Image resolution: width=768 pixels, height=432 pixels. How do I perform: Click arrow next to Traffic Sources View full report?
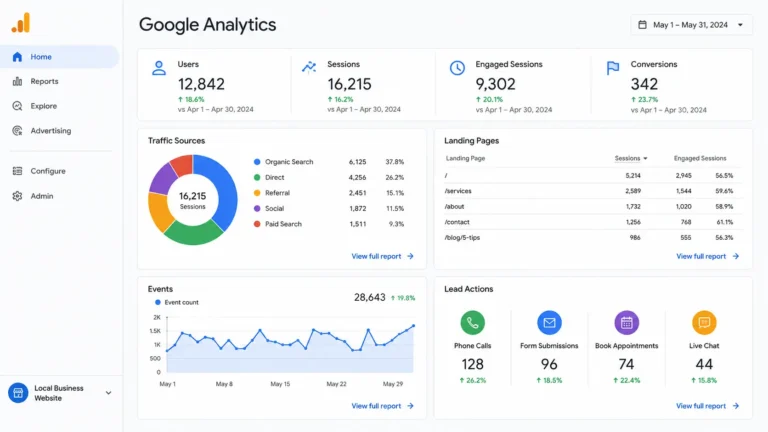coord(410,256)
